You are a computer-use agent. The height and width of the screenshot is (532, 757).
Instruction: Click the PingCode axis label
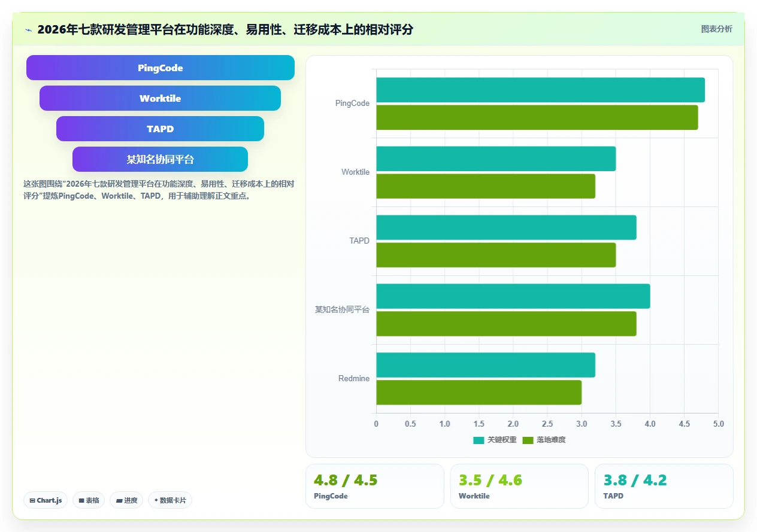[352, 104]
